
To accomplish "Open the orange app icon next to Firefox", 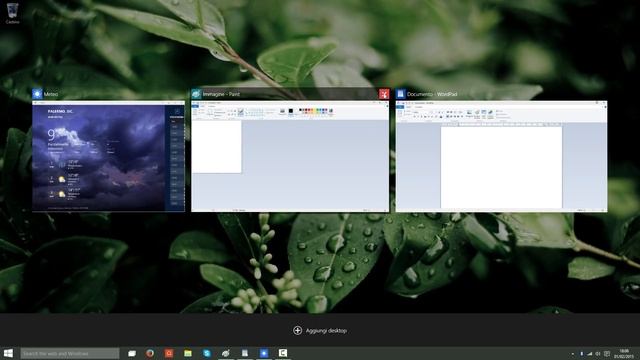I will 169,353.
